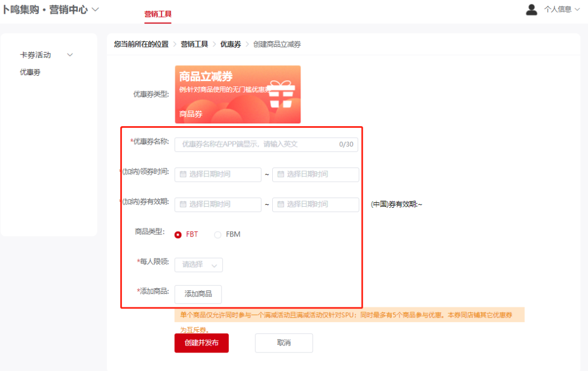Open the 个人信息 dropdown menu

(558, 9)
